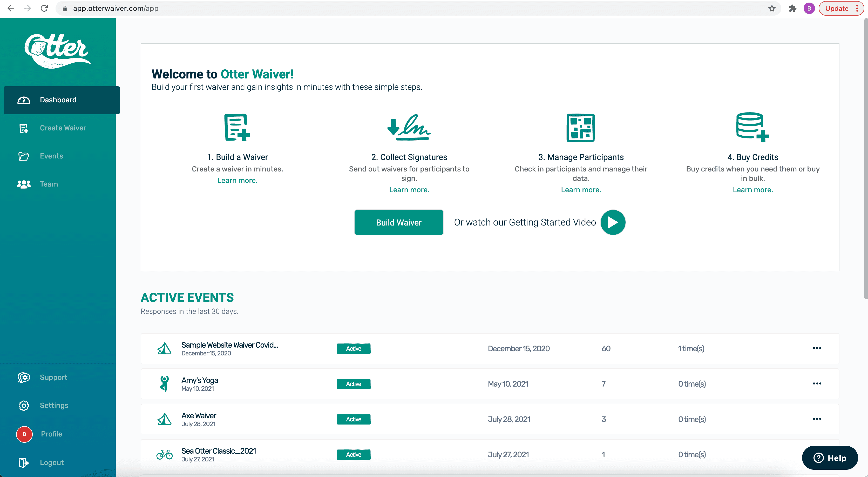
Task: Click the Buy Credits database icon
Action: point(752,127)
